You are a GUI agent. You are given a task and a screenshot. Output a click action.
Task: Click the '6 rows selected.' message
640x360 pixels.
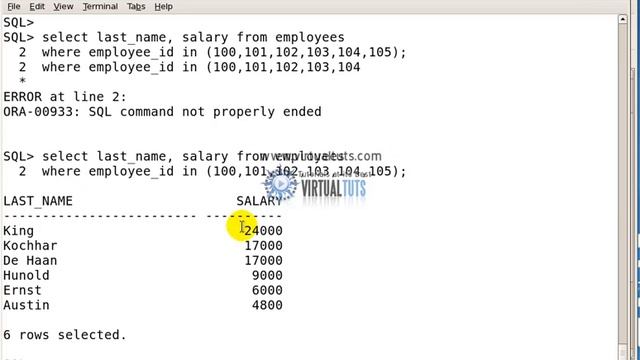[65, 335]
